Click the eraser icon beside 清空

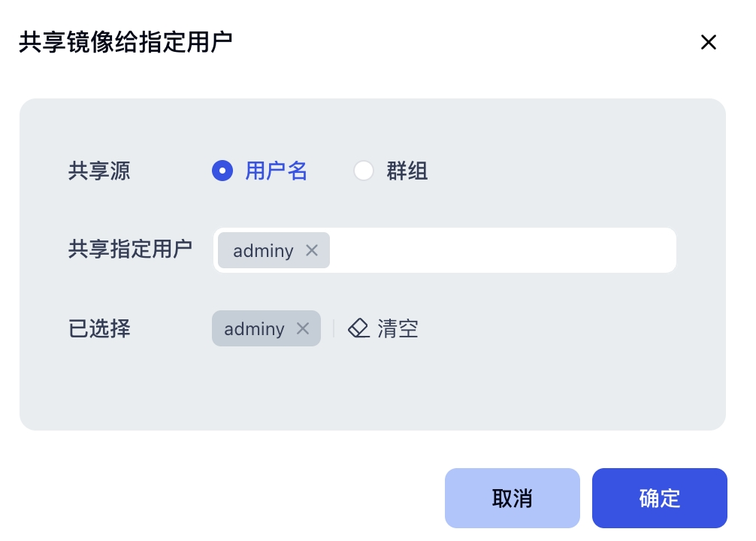[x=359, y=328]
